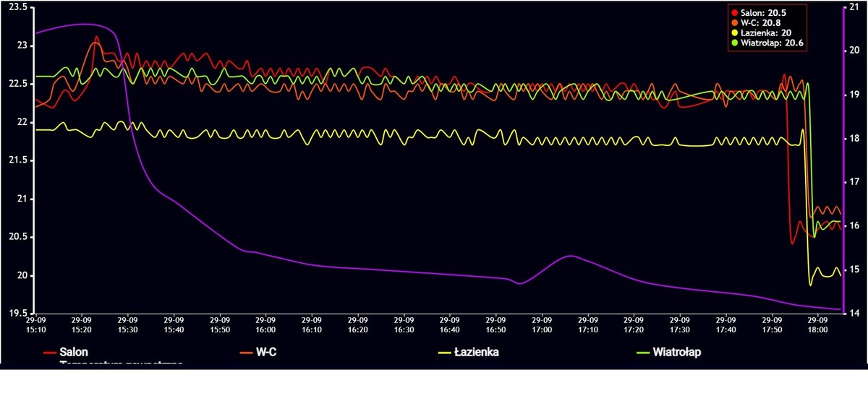Image resolution: width=868 pixels, height=409 pixels.
Task: Click the orange dot beside W-C: 20.8
Action: 735,23
